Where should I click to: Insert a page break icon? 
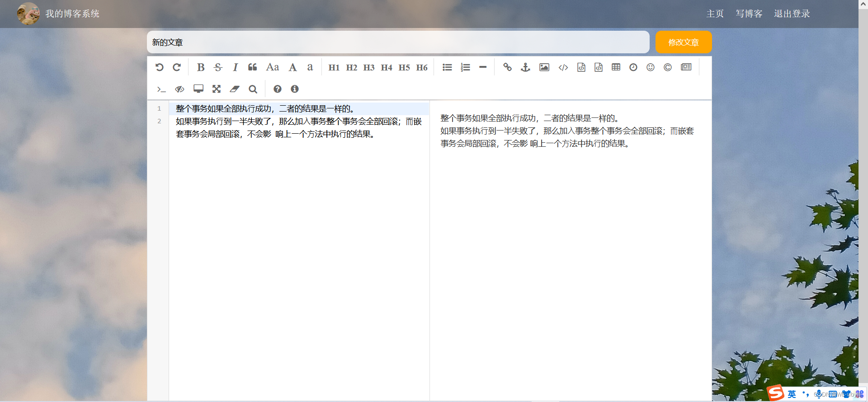pyautogui.click(x=686, y=67)
